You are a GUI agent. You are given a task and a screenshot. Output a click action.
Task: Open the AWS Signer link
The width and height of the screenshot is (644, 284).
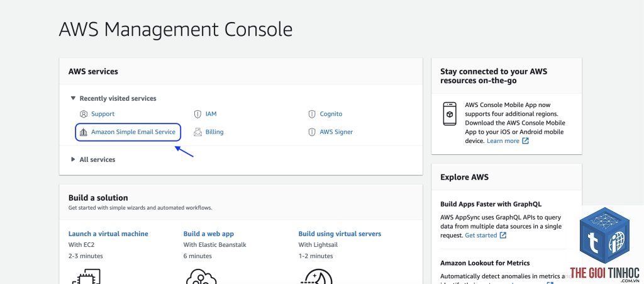click(336, 132)
